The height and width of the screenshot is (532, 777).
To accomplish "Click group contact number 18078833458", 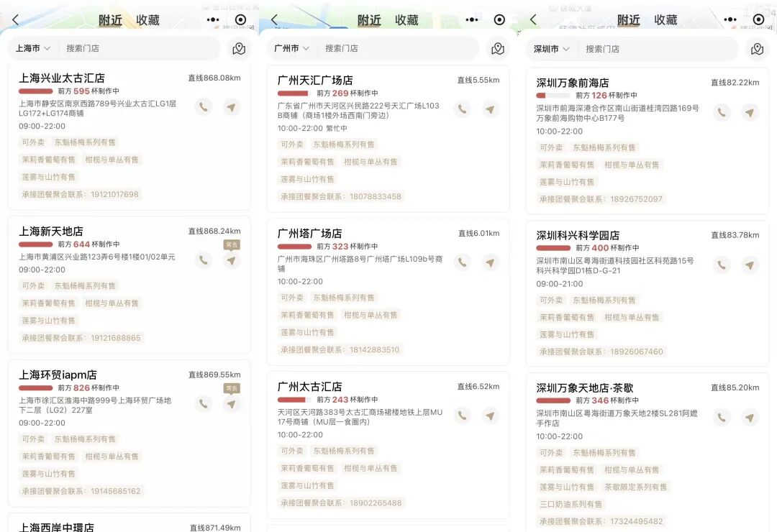I will pyautogui.click(x=376, y=197).
